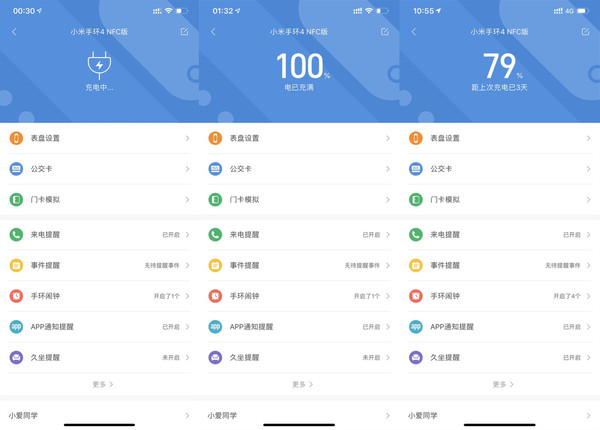Image resolution: width=600 pixels, height=430 pixels.
Task: Tap blue 公交卡 icon on 79% screen
Action: coord(416,169)
